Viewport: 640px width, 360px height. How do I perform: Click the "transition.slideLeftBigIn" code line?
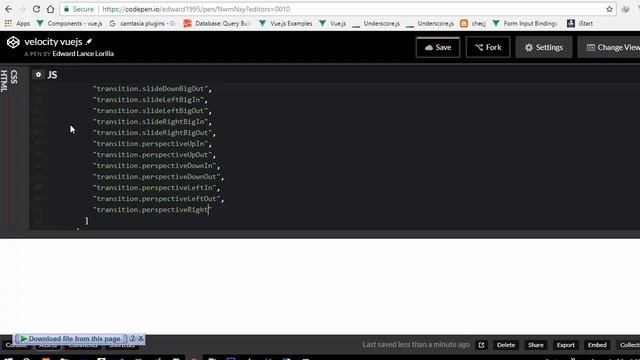click(150, 100)
